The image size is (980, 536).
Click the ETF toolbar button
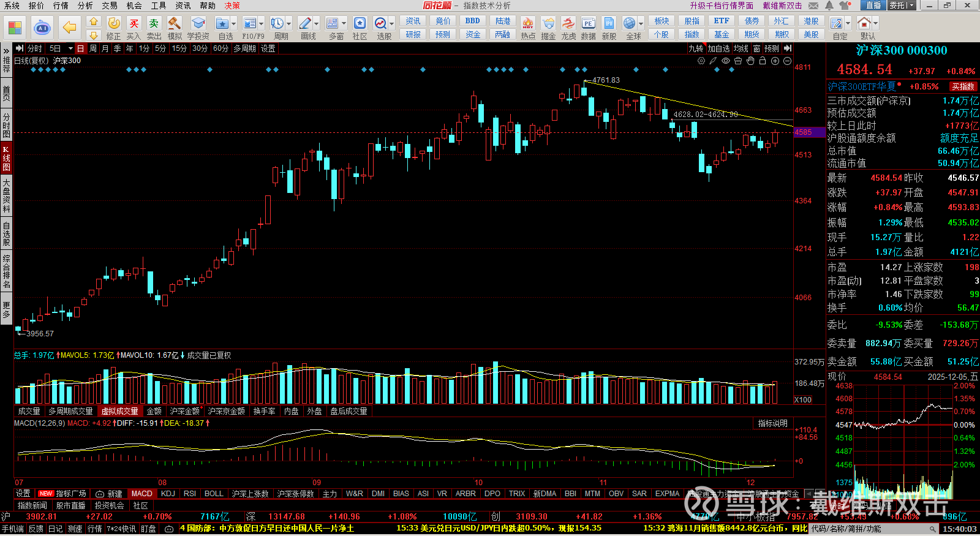pos(722,21)
